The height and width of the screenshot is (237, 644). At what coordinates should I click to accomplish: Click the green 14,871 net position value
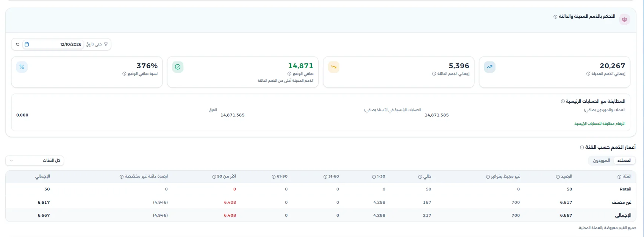[301, 66]
